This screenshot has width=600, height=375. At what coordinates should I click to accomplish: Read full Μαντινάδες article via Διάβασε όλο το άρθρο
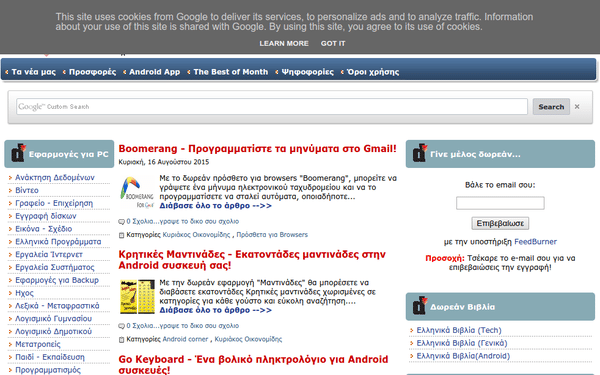[215, 310]
